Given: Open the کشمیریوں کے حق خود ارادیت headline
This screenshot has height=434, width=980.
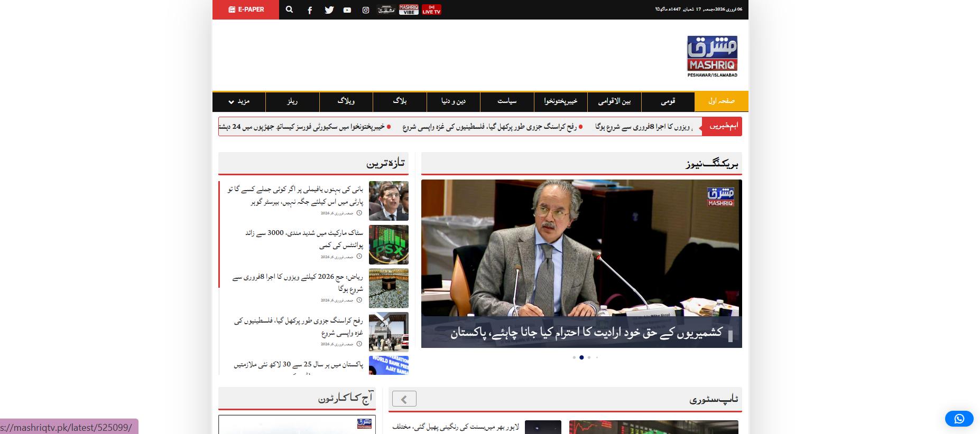Looking at the screenshot, I should [586, 333].
